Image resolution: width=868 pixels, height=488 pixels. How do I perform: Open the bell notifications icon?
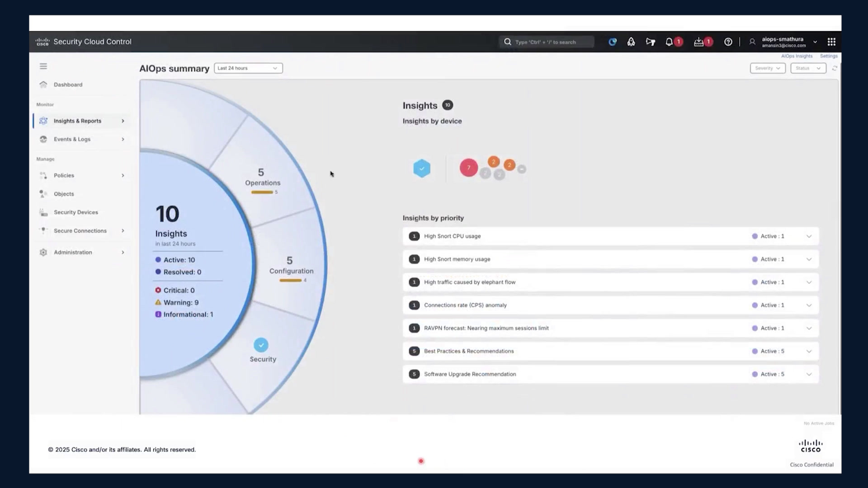669,42
